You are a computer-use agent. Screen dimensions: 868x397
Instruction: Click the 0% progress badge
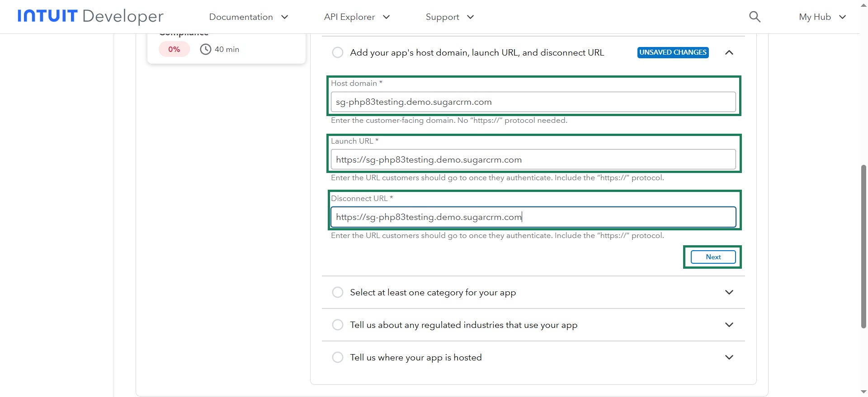pyautogui.click(x=174, y=49)
